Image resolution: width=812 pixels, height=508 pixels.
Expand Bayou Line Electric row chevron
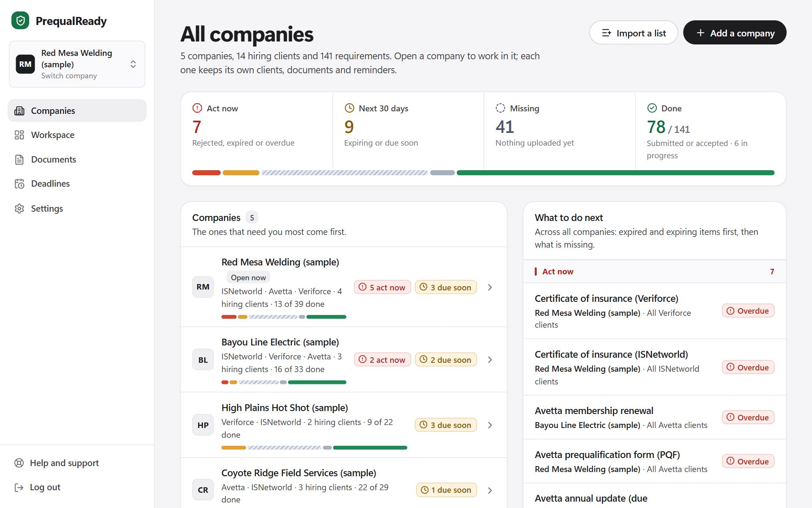490,360
